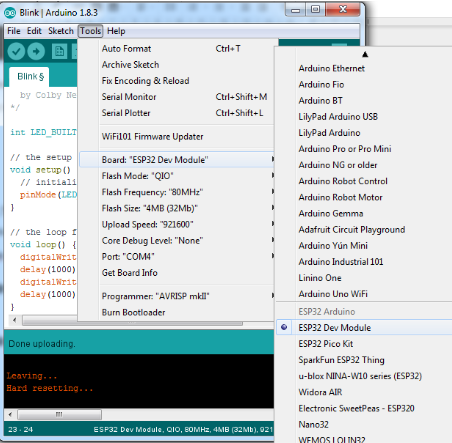Select Arduino NG or older
This screenshot has width=452, height=443.
click(364, 165)
